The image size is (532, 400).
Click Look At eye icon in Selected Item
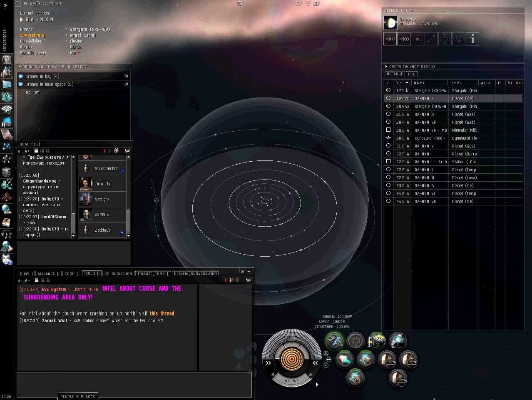point(459,39)
